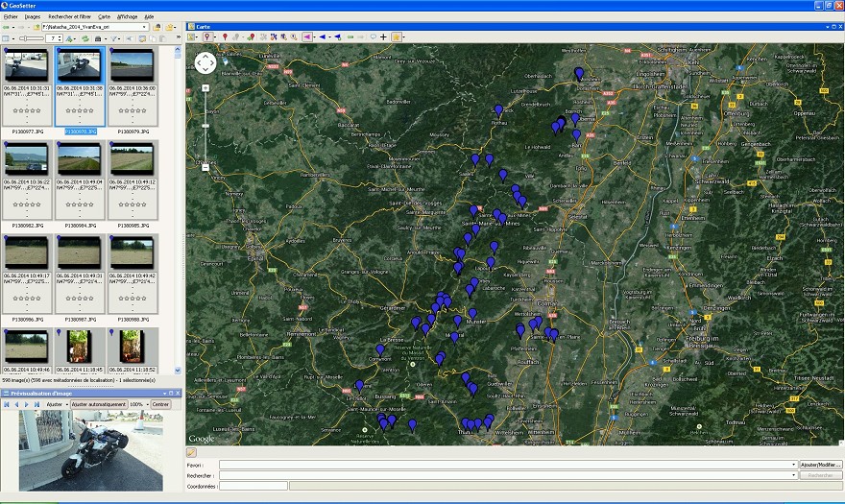Click the speech bubble icon in map toolbar
The width and height of the screenshot is (845, 504).
373,36
